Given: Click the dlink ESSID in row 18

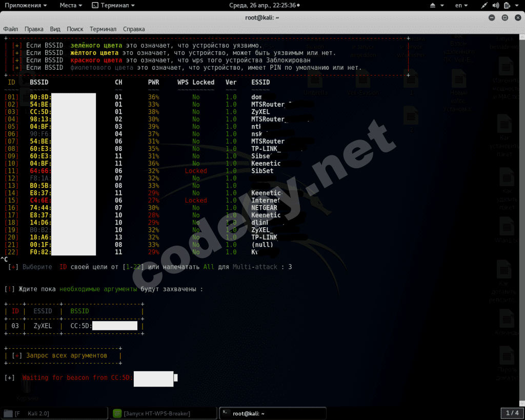Looking at the screenshot, I should point(260,223).
